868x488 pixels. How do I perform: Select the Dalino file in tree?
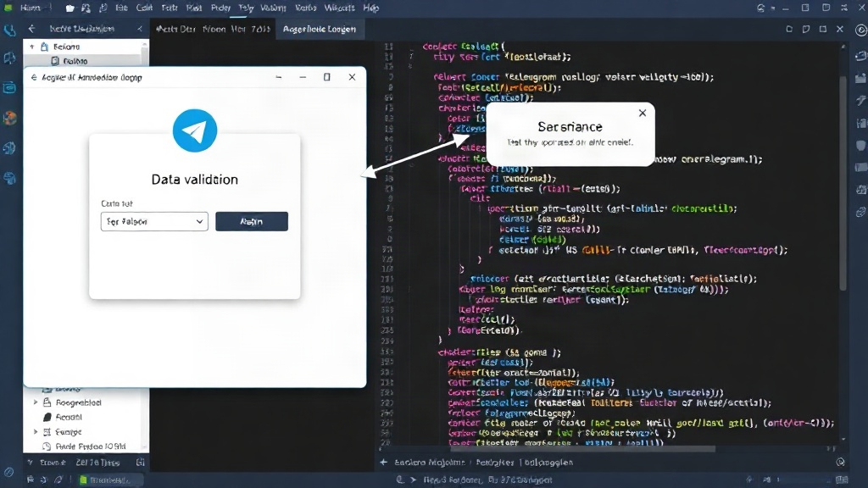[x=75, y=61]
